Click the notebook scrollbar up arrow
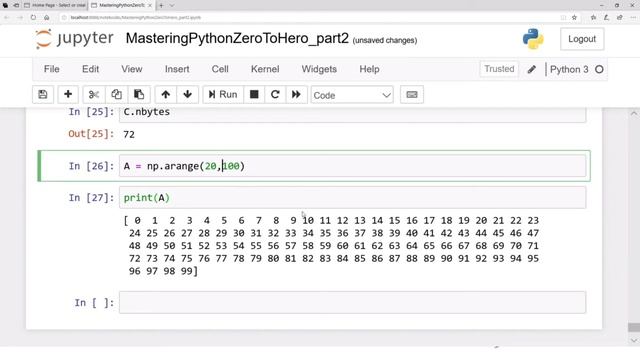640x360 pixels. [633, 113]
